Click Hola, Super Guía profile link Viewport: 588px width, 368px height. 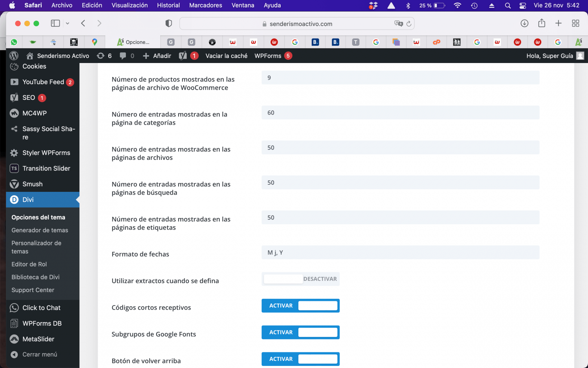coord(555,56)
